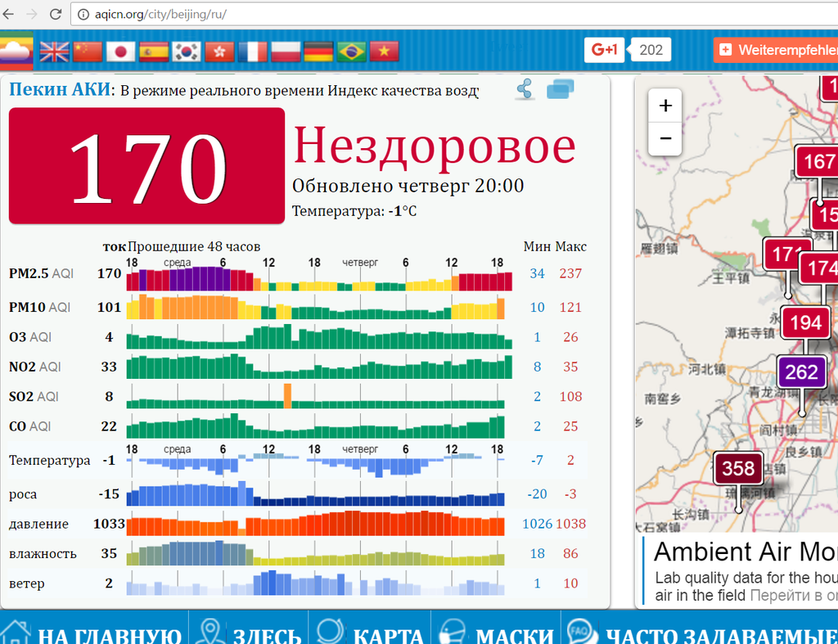The height and width of the screenshot is (644, 838).
Task: Click the PM2.5 AQI row label
Action: (41, 273)
